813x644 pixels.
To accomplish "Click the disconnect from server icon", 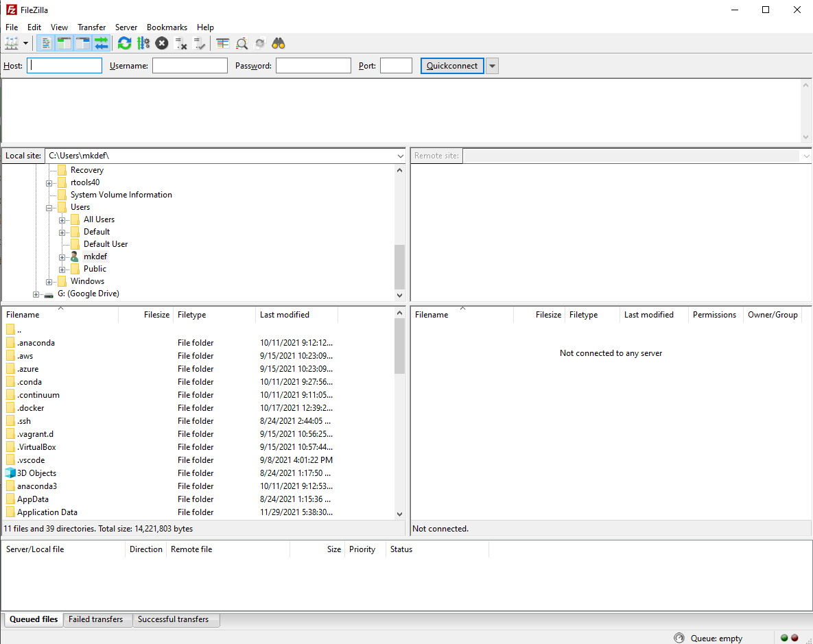I will pyautogui.click(x=181, y=43).
